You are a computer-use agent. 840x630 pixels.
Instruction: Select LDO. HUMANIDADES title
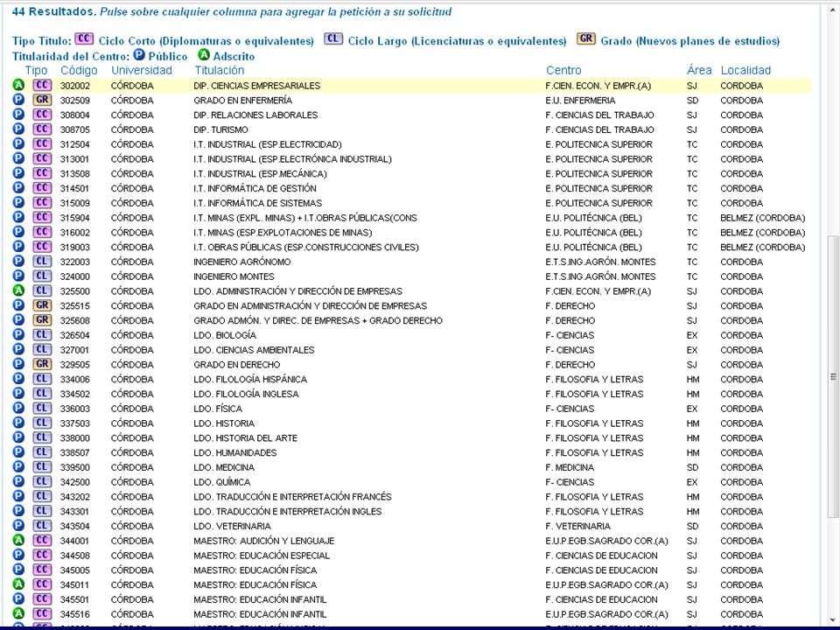235,452
